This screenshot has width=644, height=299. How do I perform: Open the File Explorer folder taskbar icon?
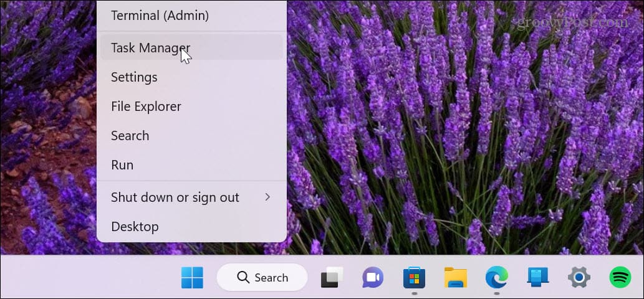tap(456, 278)
